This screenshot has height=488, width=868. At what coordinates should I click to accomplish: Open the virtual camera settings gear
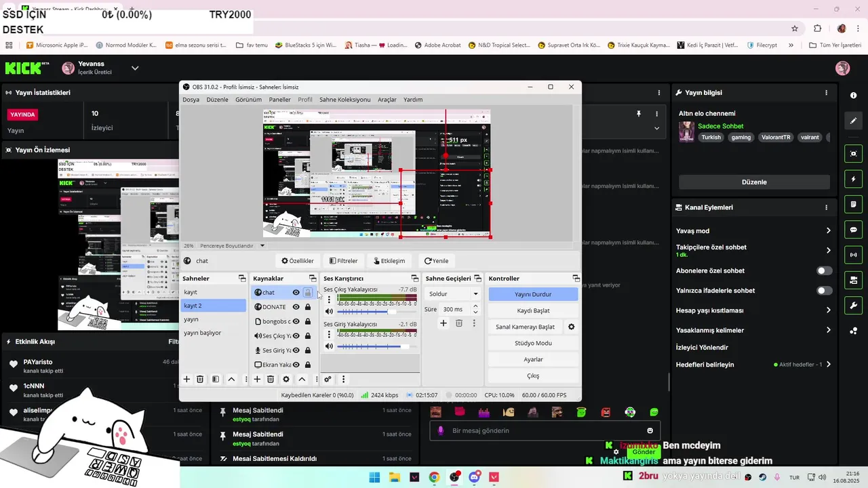coord(571,327)
